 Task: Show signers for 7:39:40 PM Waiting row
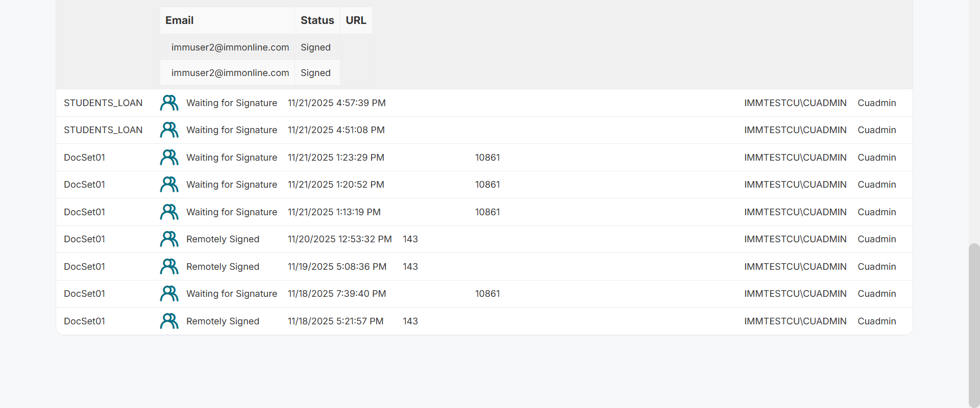[x=169, y=294]
